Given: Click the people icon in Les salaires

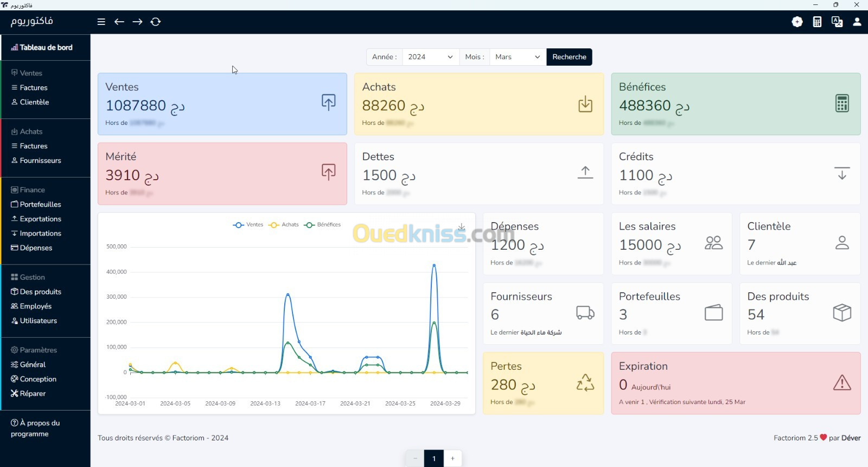Looking at the screenshot, I should click(713, 243).
